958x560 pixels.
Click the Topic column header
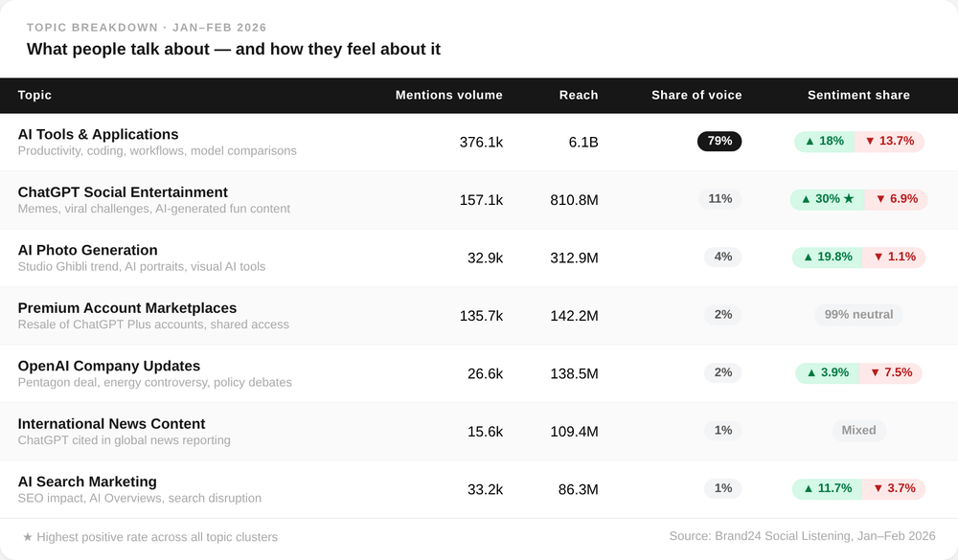pyautogui.click(x=35, y=96)
